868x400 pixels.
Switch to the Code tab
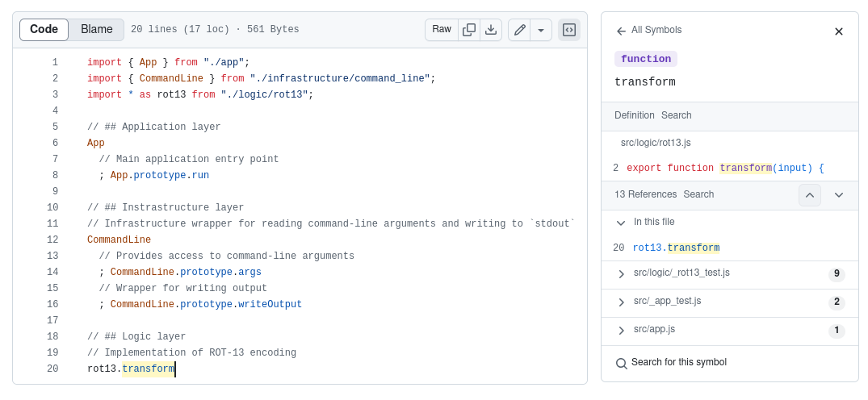(44, 30)
